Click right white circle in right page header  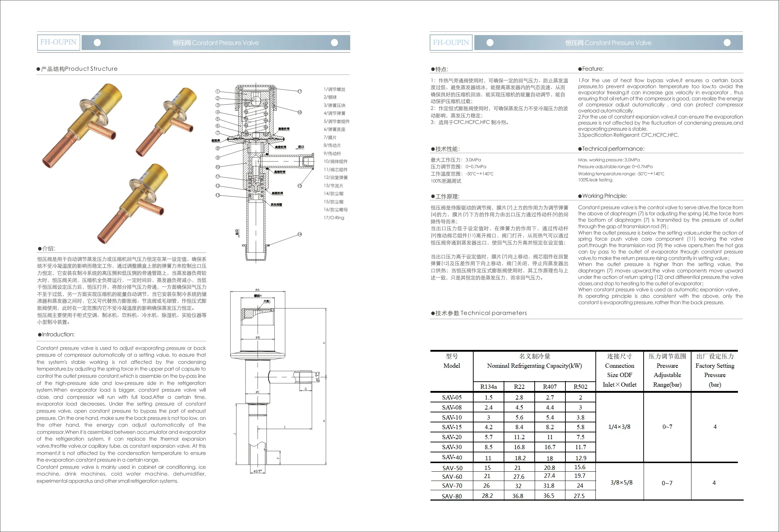[727, 43]
